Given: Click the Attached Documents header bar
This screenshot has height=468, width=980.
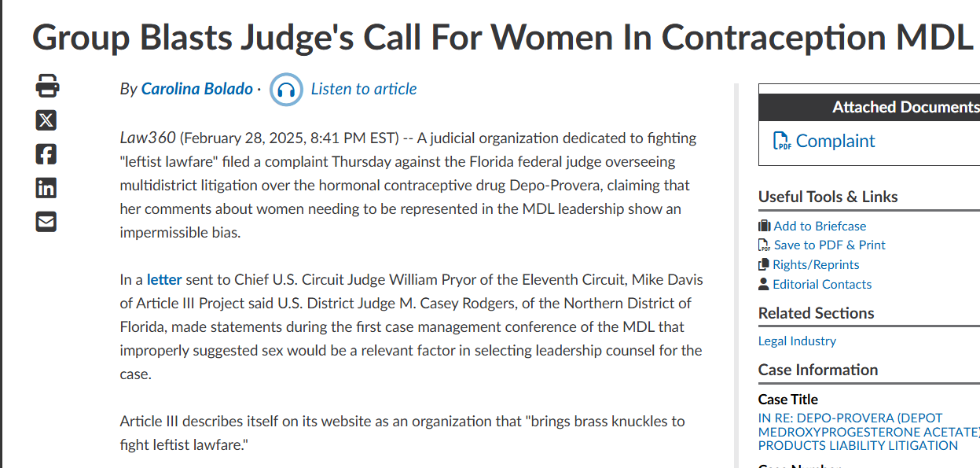Looking at the screenshot, I should (x=869, y=107).
